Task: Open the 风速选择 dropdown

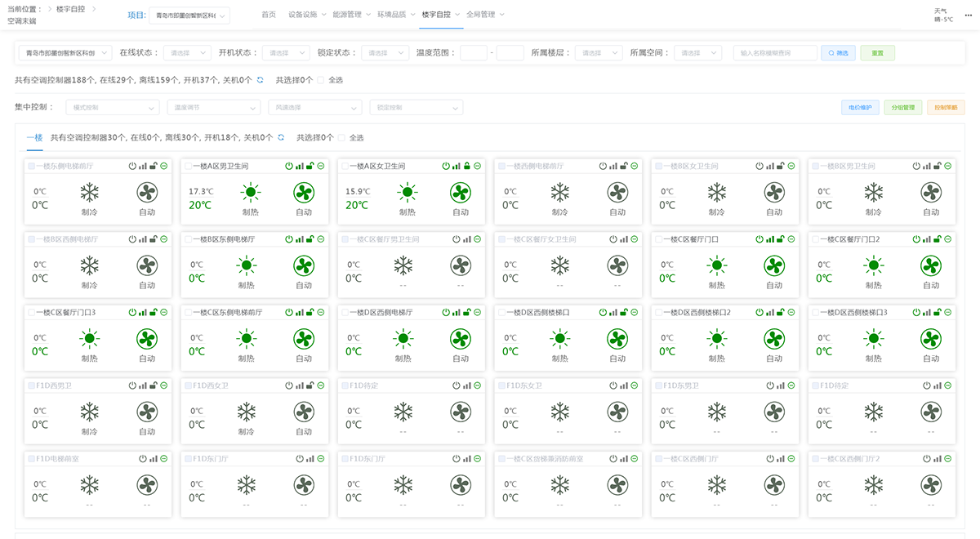Action: click(x=314, y=107)
